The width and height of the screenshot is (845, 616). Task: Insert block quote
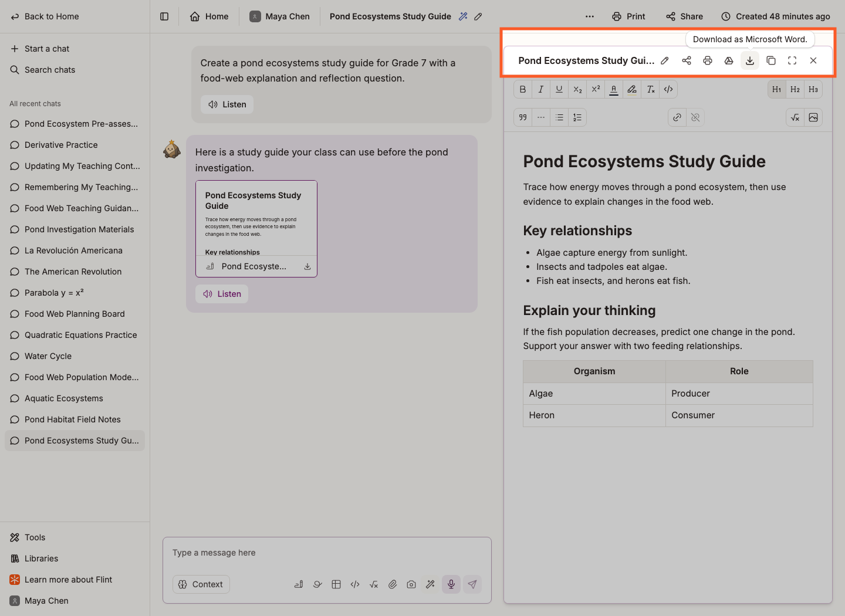pyautogui.click(x=523, y=117)
